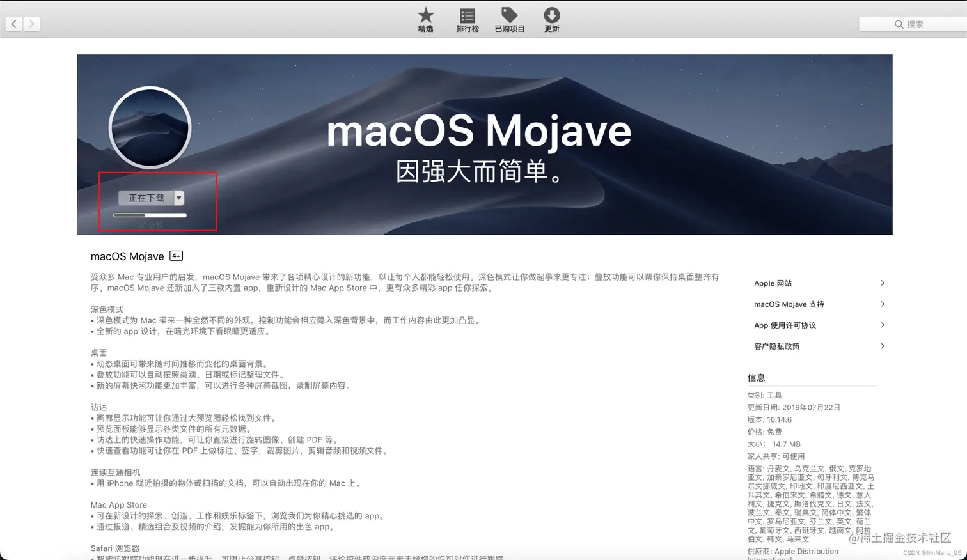Click the download progress bar

[150, 215]
